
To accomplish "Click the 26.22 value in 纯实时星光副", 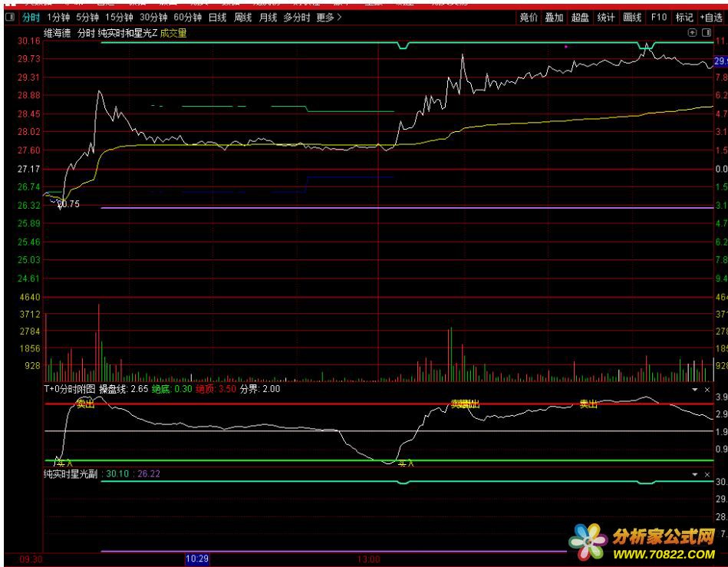I will pos(149,474).
